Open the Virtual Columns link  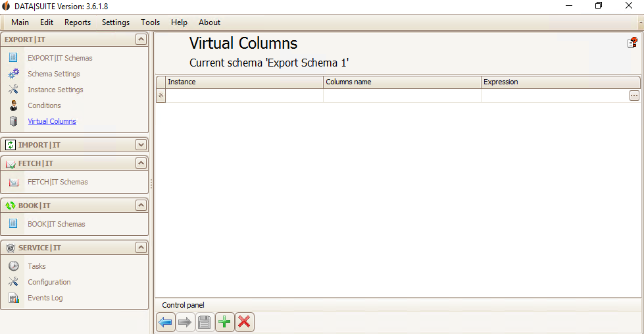(x=52, y=121)
